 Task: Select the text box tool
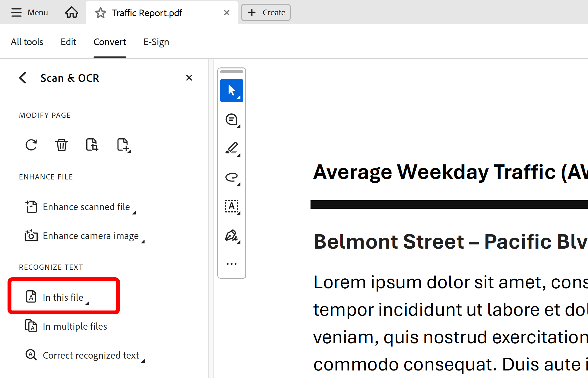231,206
